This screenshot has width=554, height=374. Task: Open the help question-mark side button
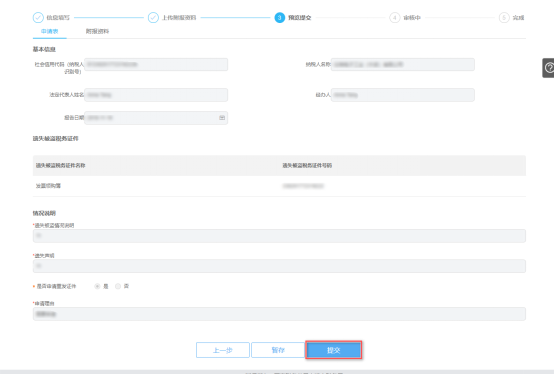[549, 68]
